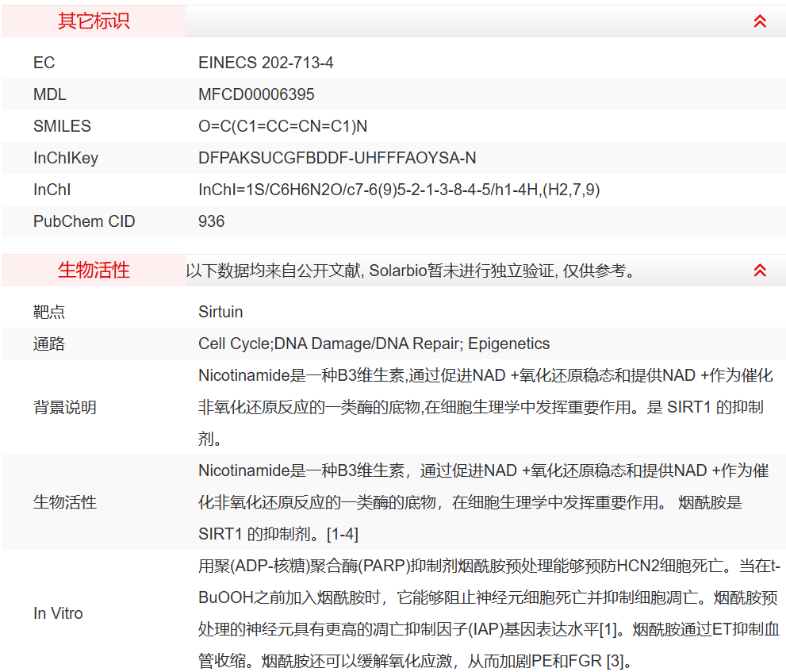Click the Sirtuin target value
The height and width of the screenshot is (672, 786).
(220, 312)
